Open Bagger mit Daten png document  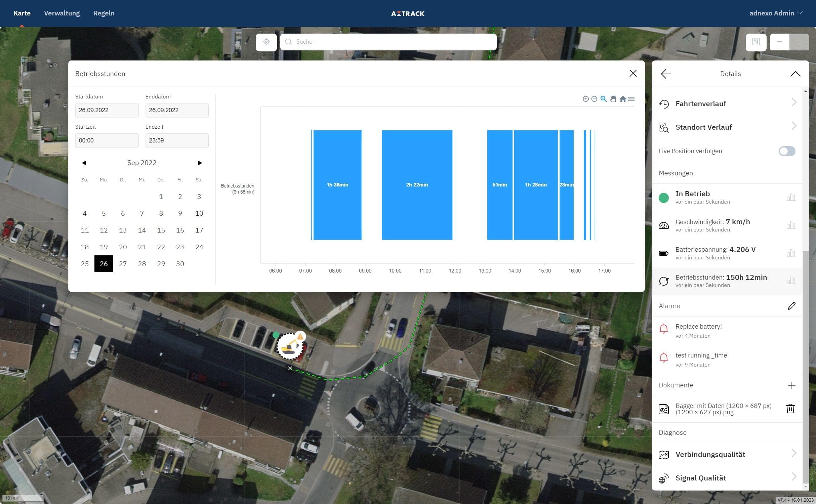click(x=723, y=409)
